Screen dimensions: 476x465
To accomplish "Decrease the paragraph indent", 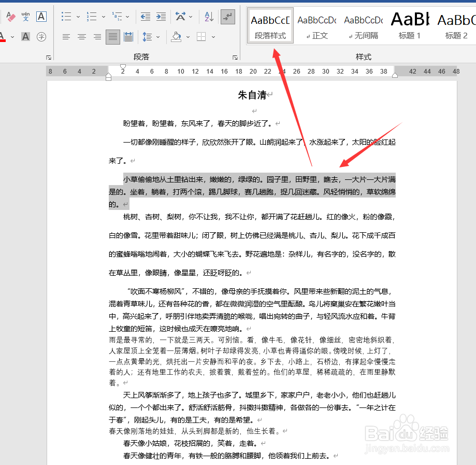I will pyautogui.click(x=146, y=16).
